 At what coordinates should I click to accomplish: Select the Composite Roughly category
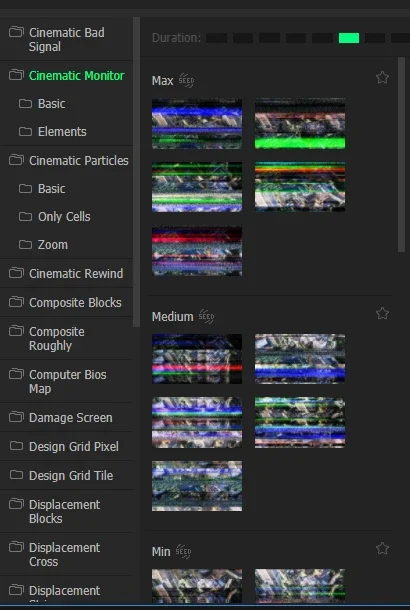(66, 338)
